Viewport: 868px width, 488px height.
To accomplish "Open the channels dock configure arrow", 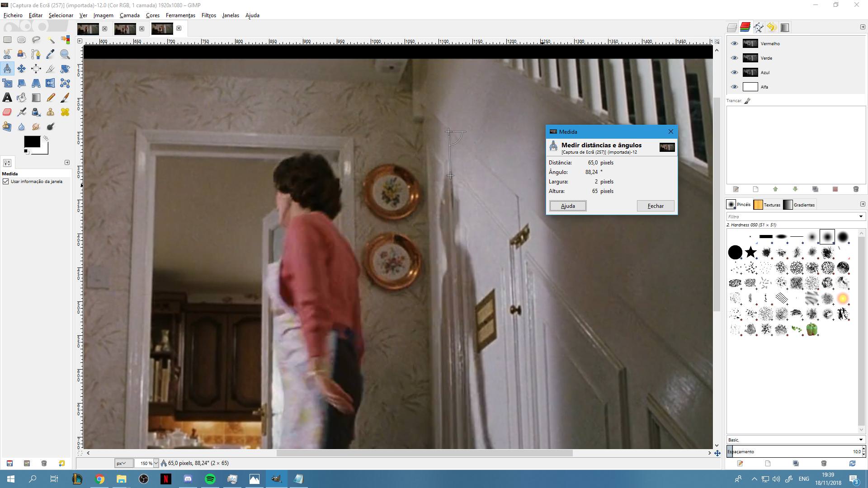I will coord(863,27).
